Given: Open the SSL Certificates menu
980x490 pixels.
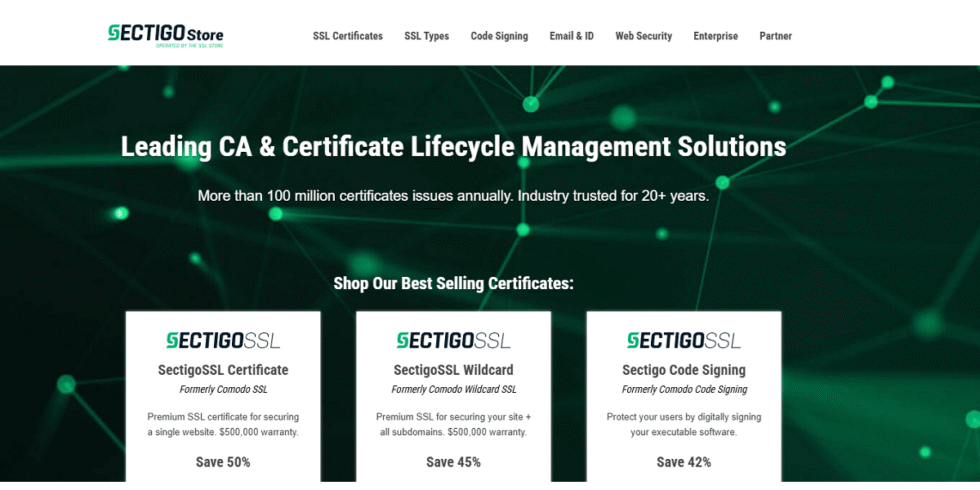Looking at the screenshot, I should click(x=348, y=36).
